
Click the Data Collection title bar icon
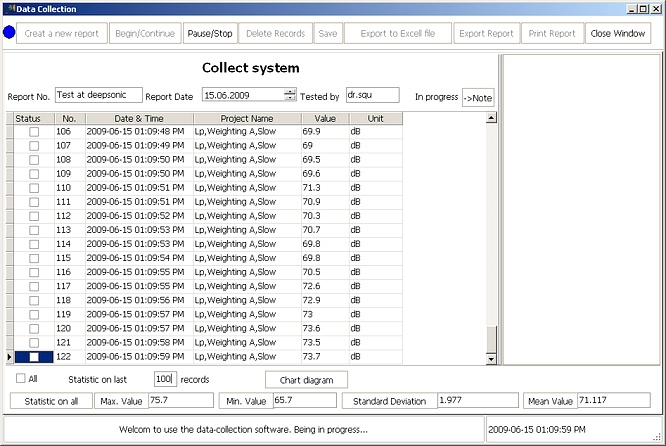[x=8, y=8]
